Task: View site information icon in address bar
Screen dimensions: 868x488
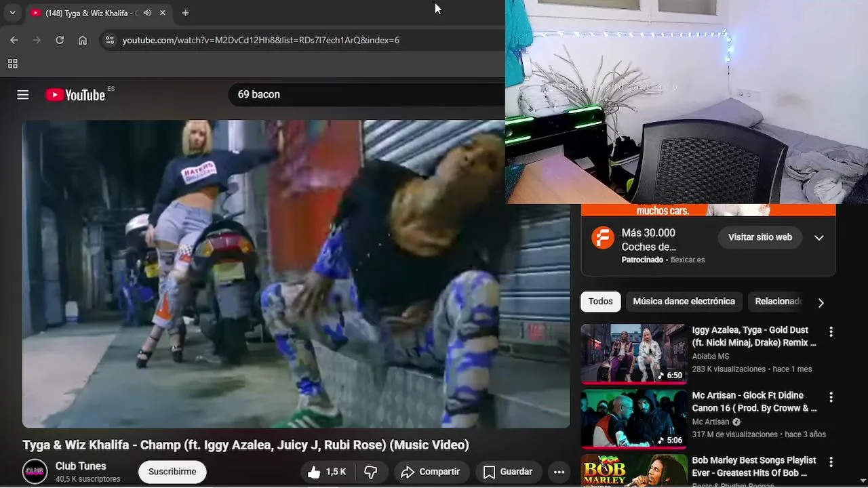Action: pyautogui.click(x=110, y=40)
